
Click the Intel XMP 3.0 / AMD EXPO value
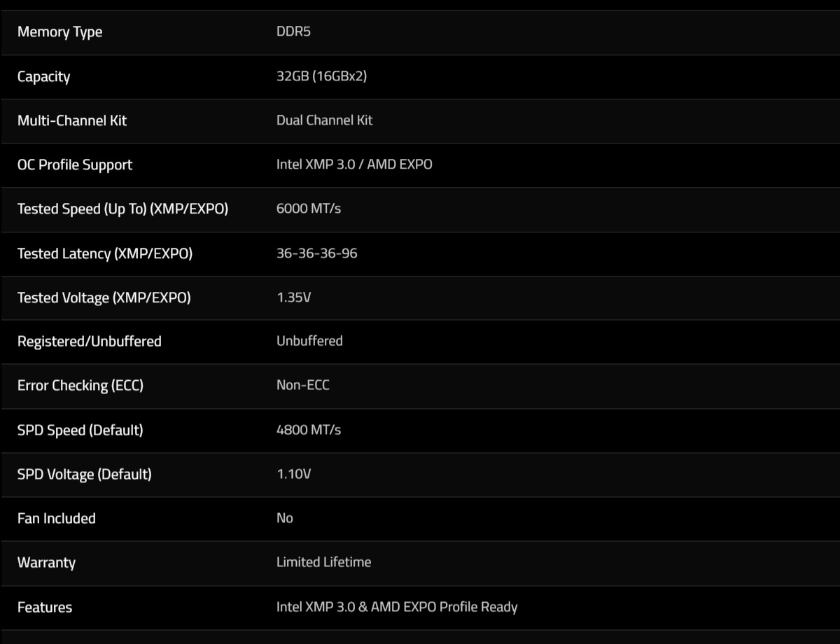(x=354, y=164)
